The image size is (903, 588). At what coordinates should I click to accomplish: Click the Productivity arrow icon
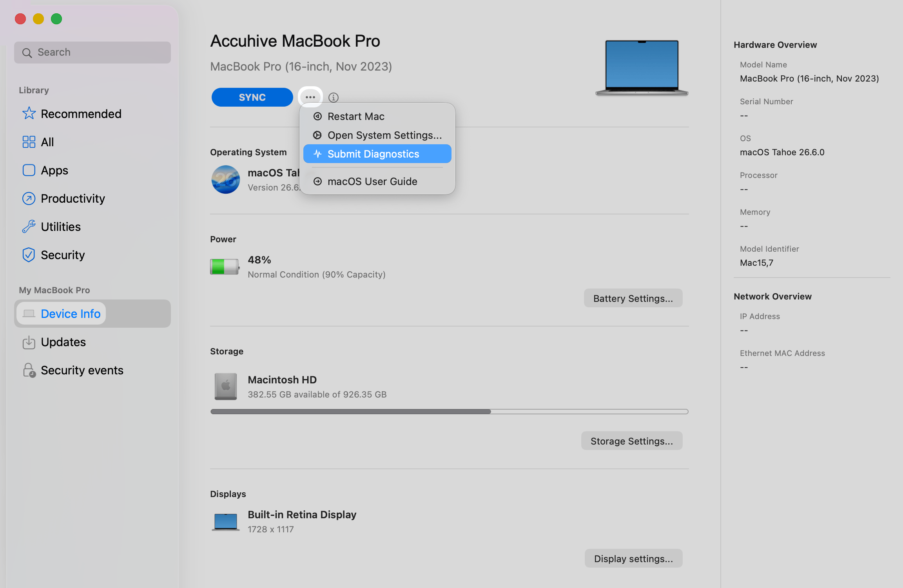coord(29,198)
